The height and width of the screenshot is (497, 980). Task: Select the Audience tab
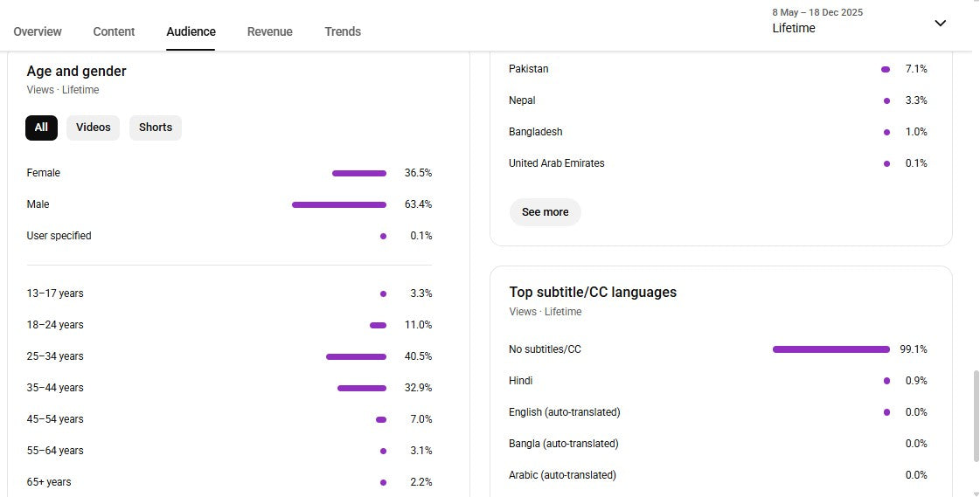pos(191,31)
